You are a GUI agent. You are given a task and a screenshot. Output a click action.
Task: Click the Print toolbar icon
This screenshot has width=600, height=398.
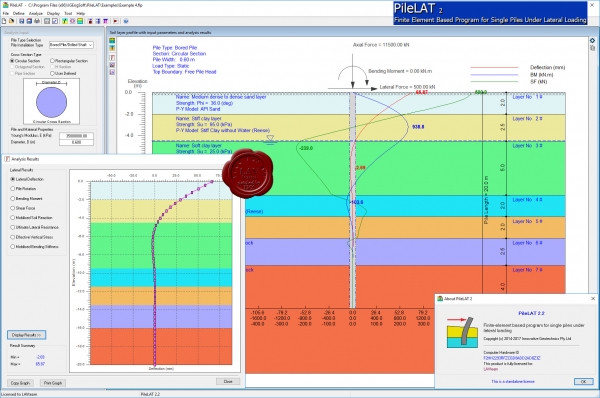click(x=37, y=21)
